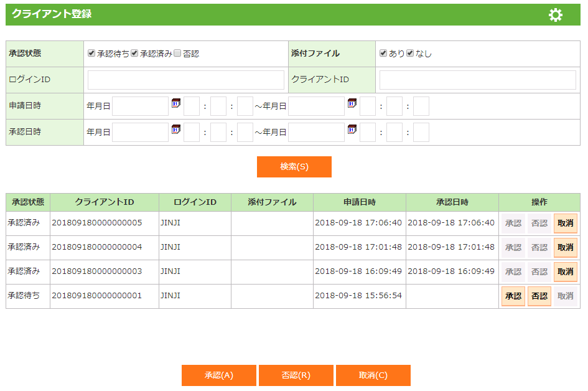Open calendar for 申請日時 end date

[x=352, y=103]
